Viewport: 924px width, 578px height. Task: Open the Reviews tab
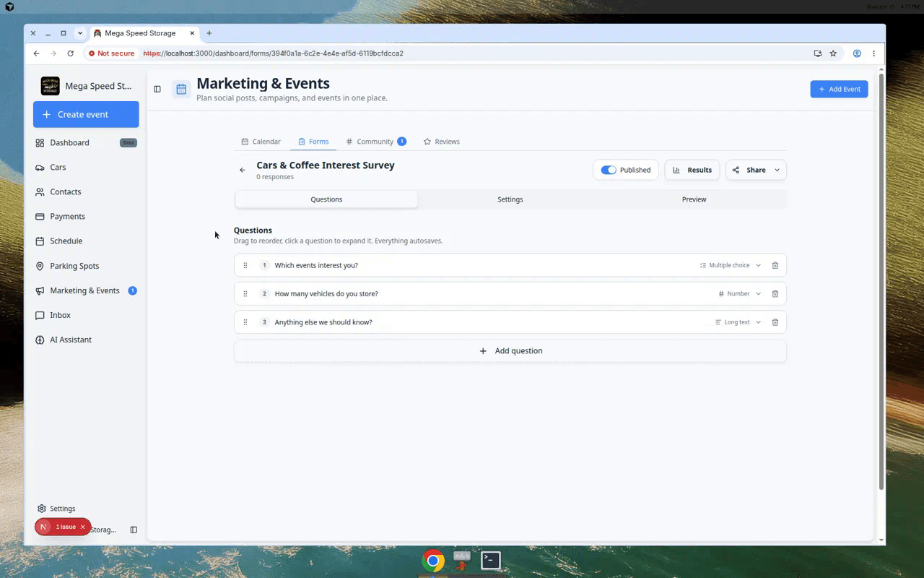(x=442, y=142)
